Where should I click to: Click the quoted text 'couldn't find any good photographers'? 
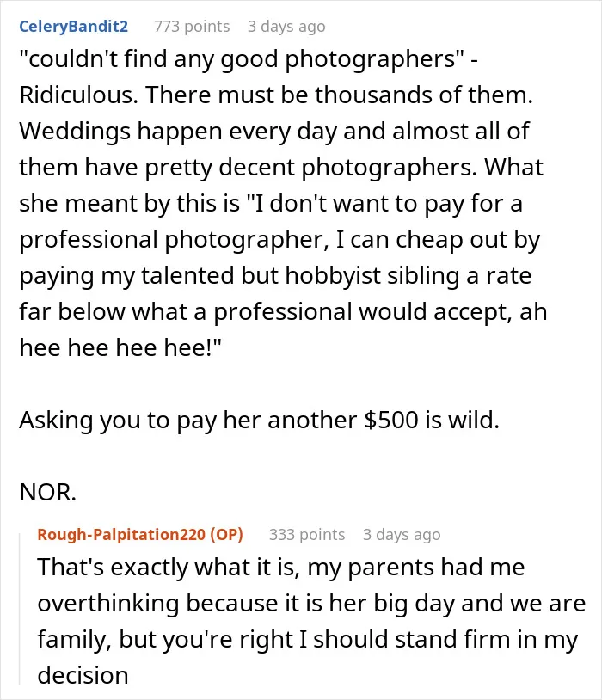(242, 59)
